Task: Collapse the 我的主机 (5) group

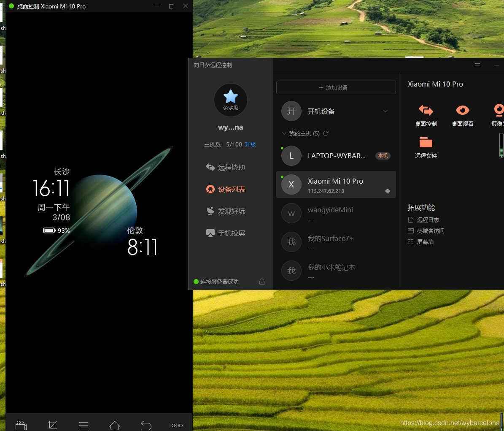Action: pyautogui.click(x=284, y=133)
